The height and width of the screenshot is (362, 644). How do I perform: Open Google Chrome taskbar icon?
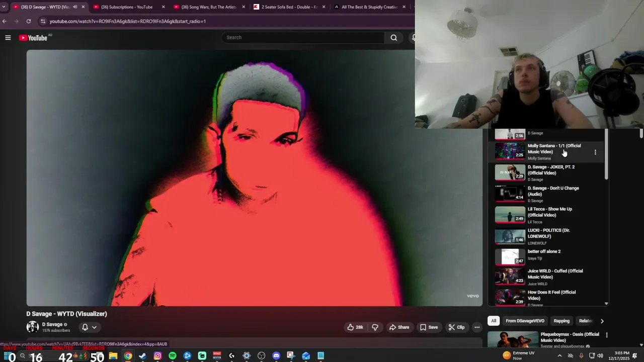tap(128, 356)
